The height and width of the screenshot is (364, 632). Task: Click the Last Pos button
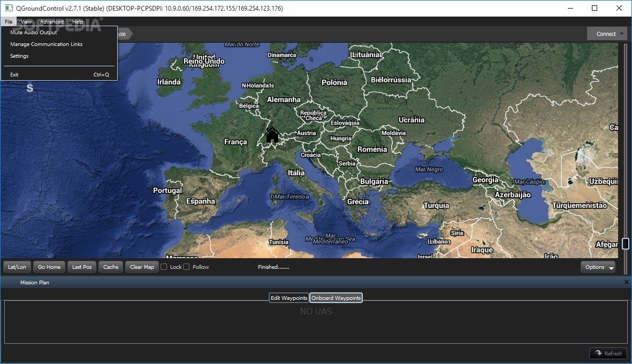pos(82,267)
